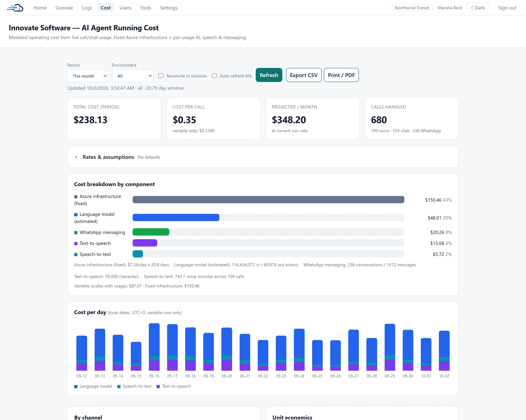The width and height of the screenshot is (526, 420).
Task: Click the Language model progress bar
Action: (x=268, y=217)
